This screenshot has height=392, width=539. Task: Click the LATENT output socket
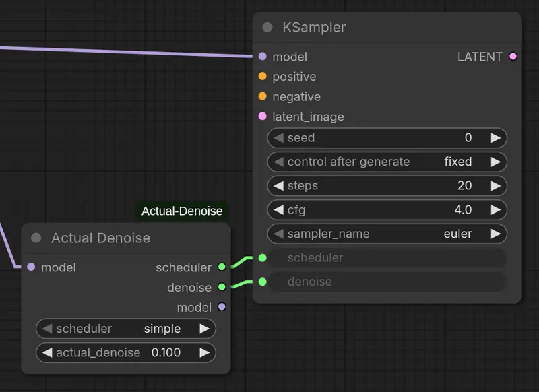coord(513,57)
